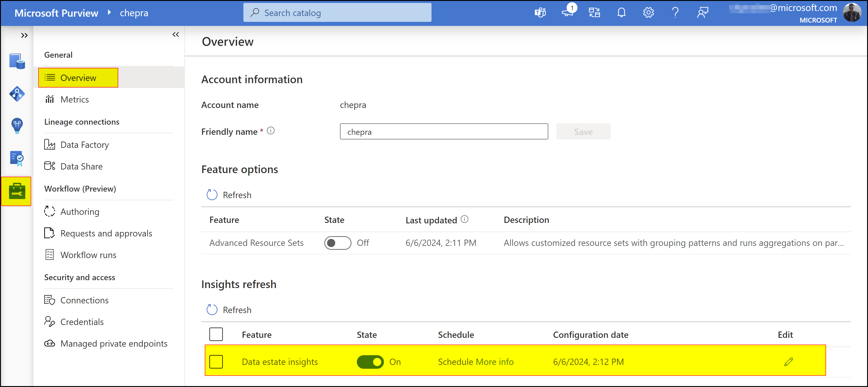Toggle Advanced Resource Sets switch on

pos(337,243)
